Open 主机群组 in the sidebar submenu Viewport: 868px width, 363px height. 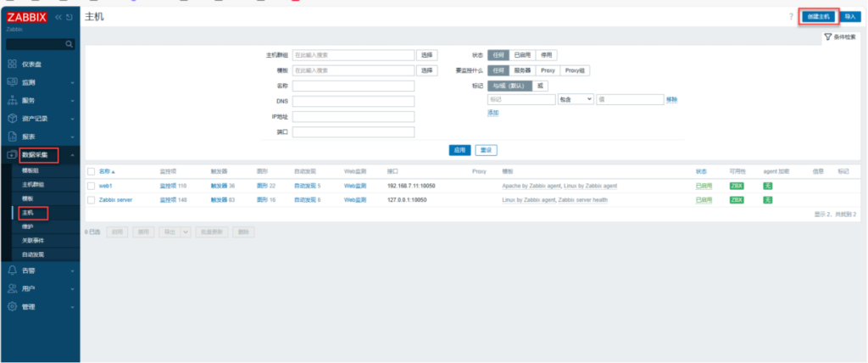click(33, 184)
